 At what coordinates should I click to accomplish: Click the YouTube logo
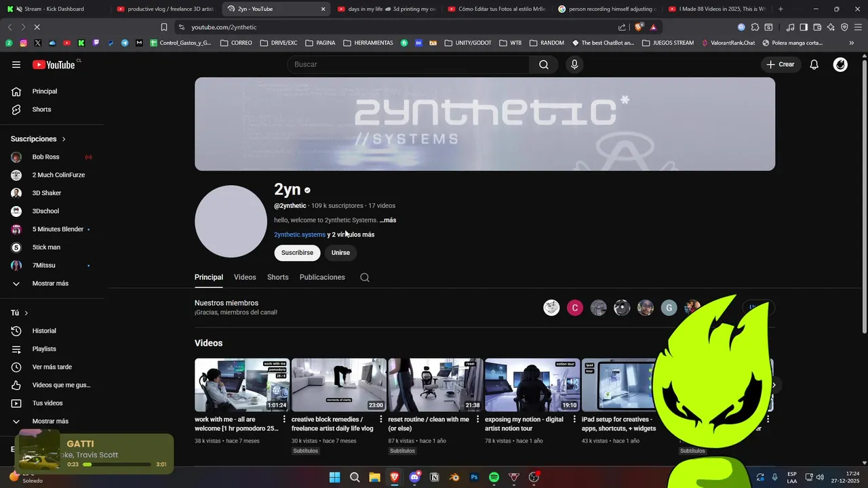pyautogui.click(x=54, y=64)
